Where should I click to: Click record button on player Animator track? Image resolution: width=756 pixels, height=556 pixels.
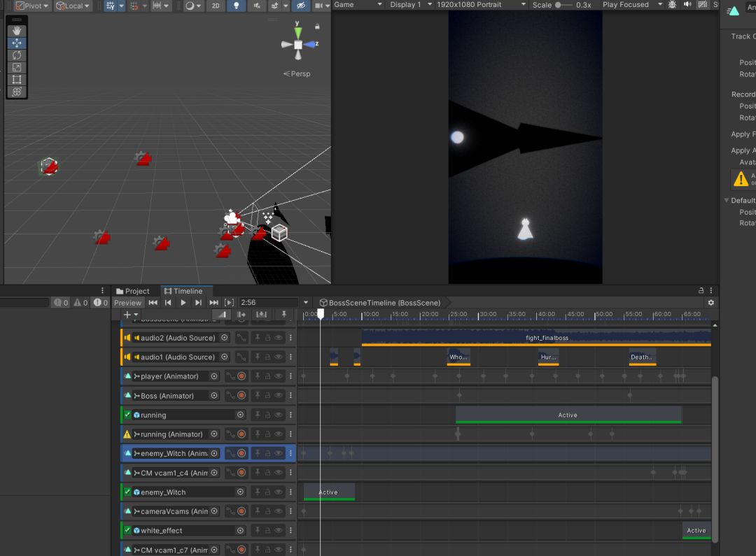tap(241, 376)
